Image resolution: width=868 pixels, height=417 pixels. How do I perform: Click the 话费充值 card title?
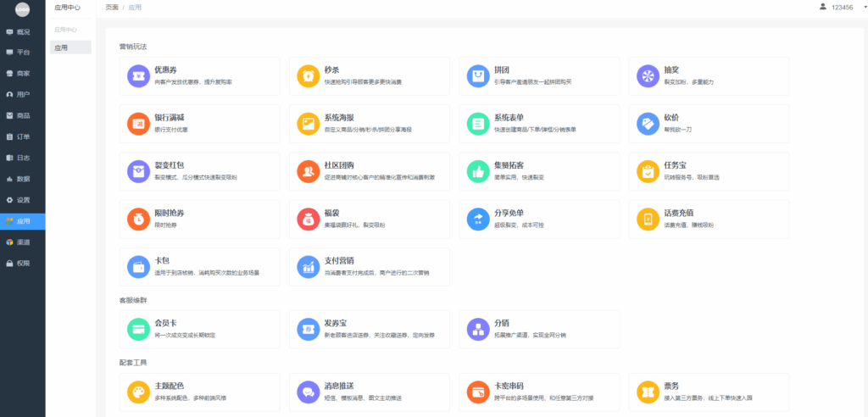(676, 213)
